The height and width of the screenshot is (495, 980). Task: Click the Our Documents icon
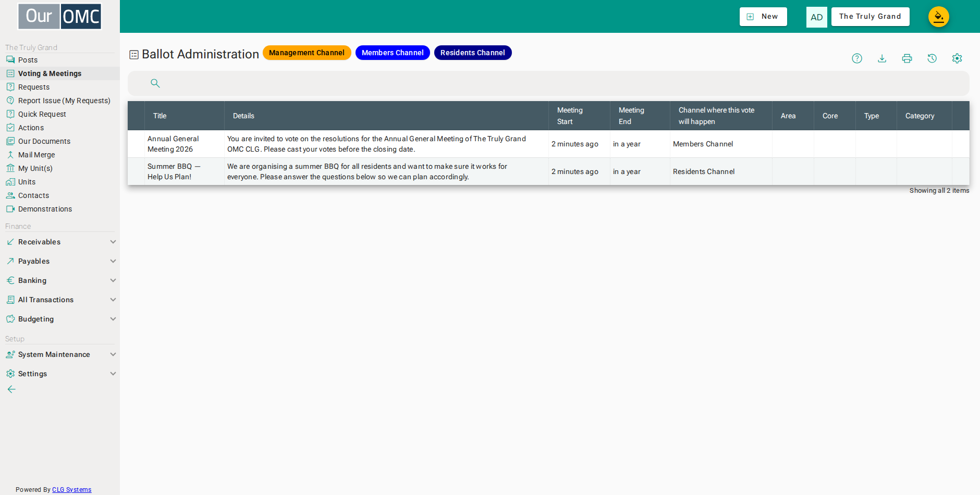[x=10, y=141]
